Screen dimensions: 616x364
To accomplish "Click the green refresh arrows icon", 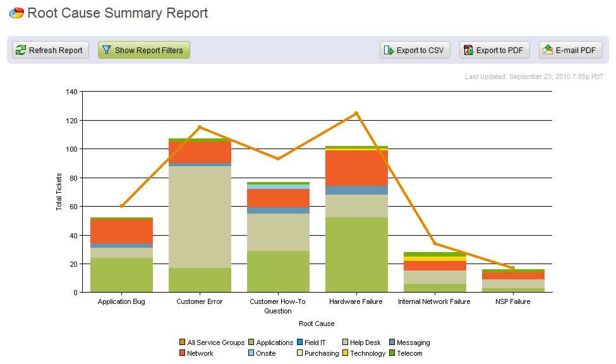I will (x=21, y=50).
